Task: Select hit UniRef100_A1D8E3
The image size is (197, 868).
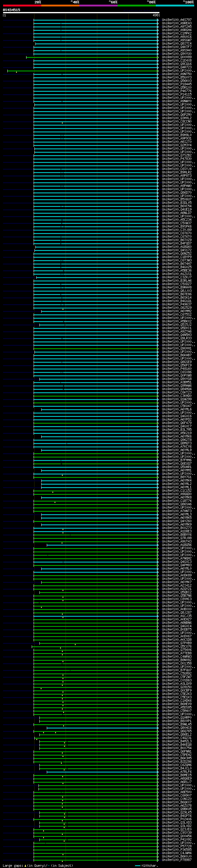Action: click(x=176, y=531)
